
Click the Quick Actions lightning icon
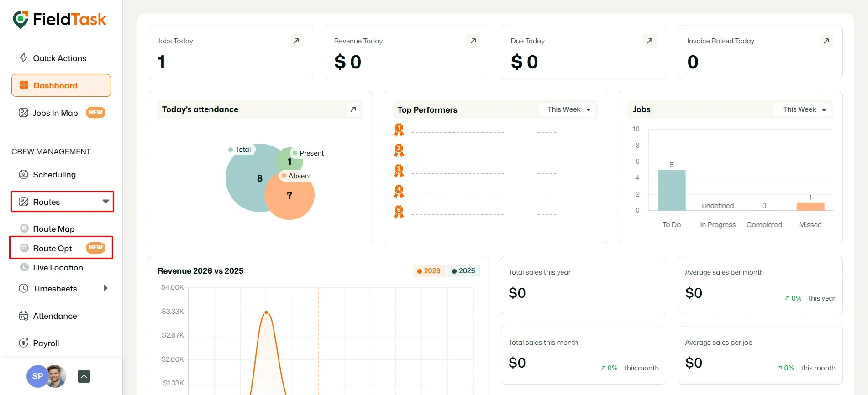pos(23,58)
